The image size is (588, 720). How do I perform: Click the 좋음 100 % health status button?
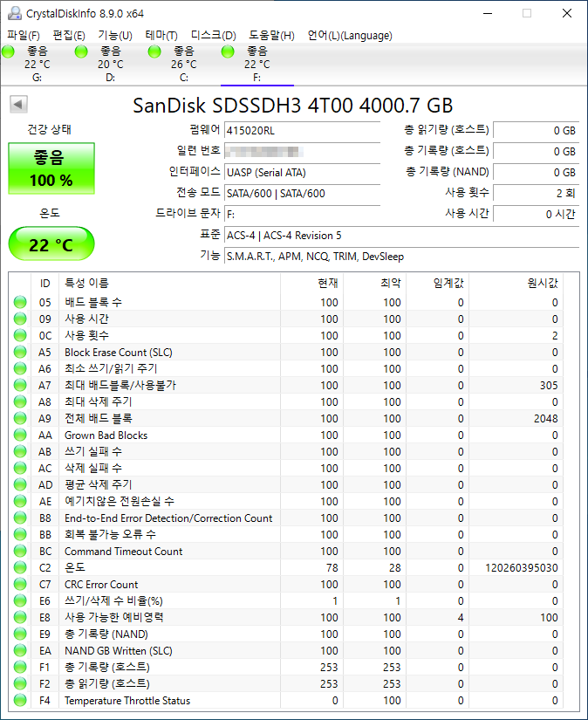[51, 168]
